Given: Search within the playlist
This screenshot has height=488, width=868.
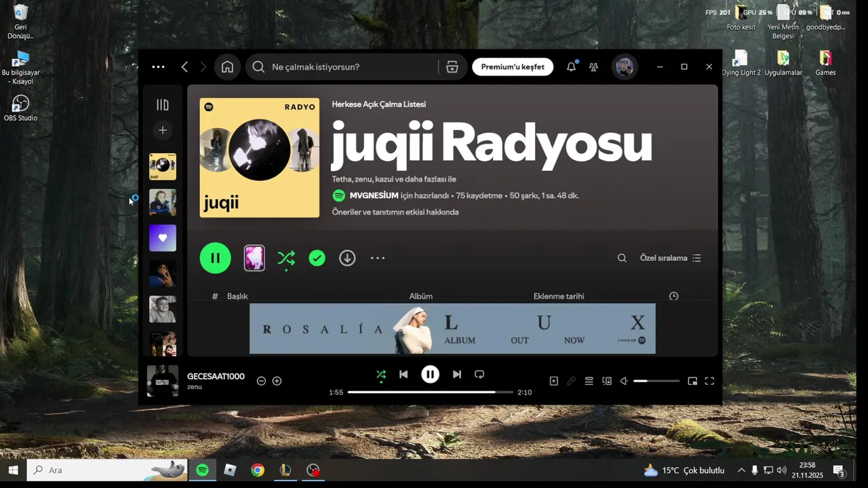Looking at the screenshot, I should pos(622,258).
